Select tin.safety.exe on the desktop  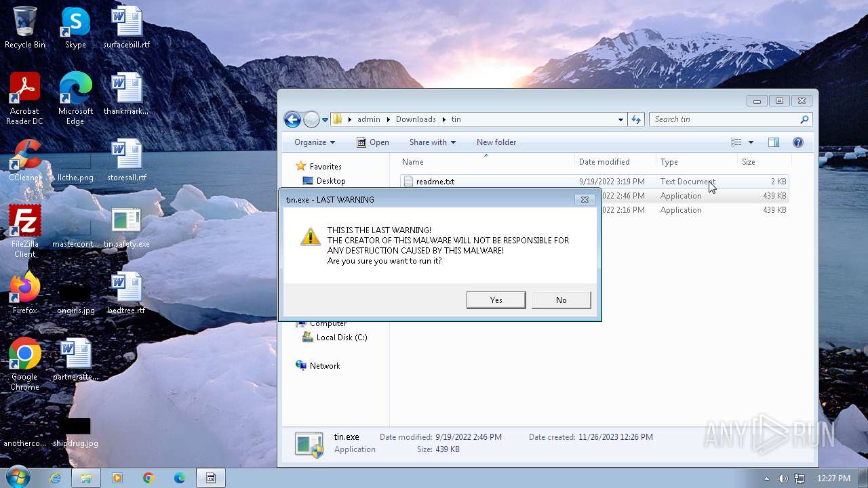[127, 228]
